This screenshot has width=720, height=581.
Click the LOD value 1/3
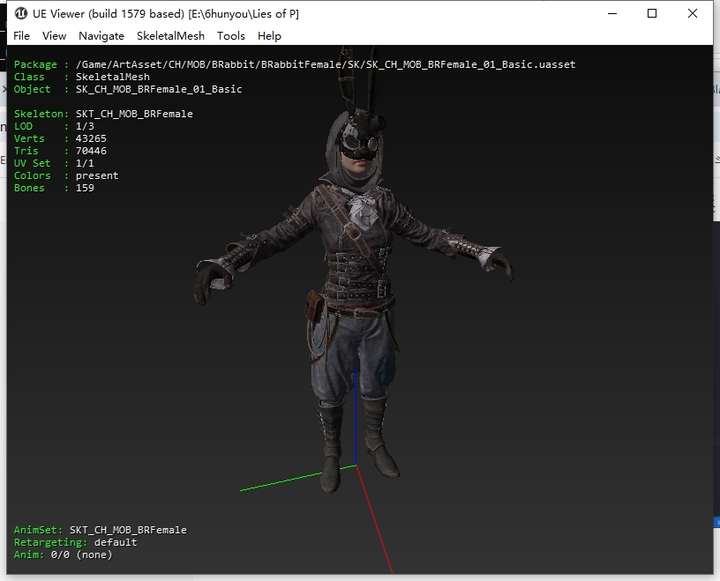click(85, 126)
